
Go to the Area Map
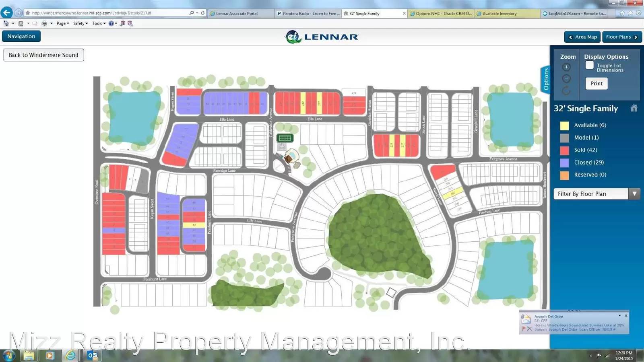pyautogui.click(x=582, y=37)
